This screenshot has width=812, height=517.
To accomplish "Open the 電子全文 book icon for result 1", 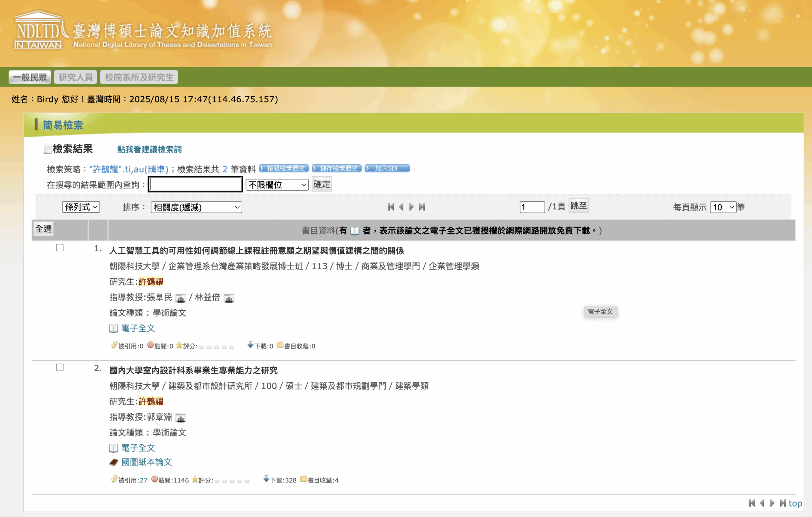I will [114, 328].
